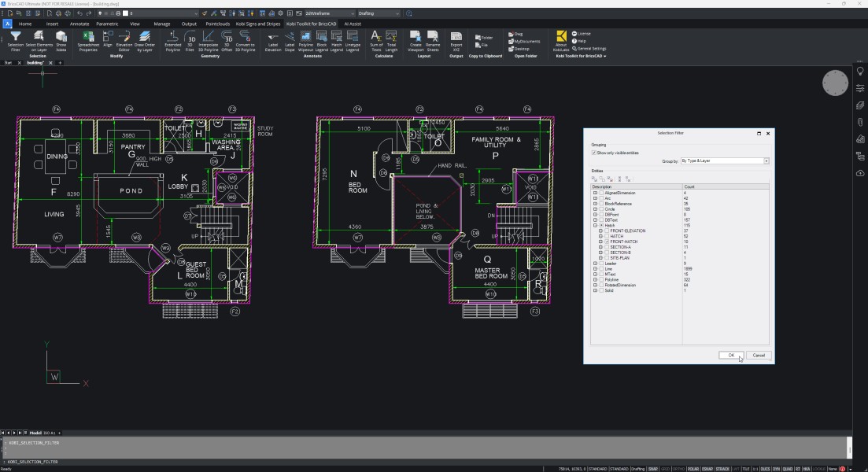The width and height of the screenshot is (868, 472).
Task: Undo the last action in quick toolbar
Action: tap(79, 13)
